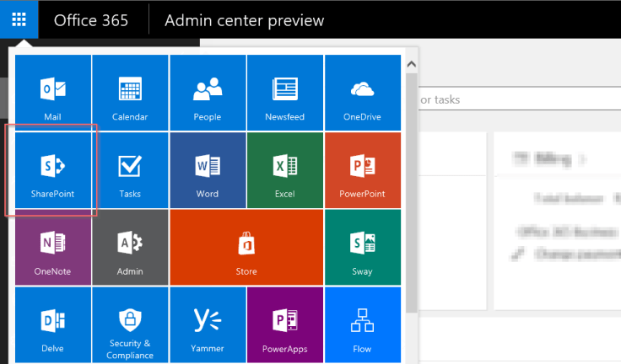Screen dimensions: 621x364
Task: Open the People app tile
Action: tap(208, 93)
